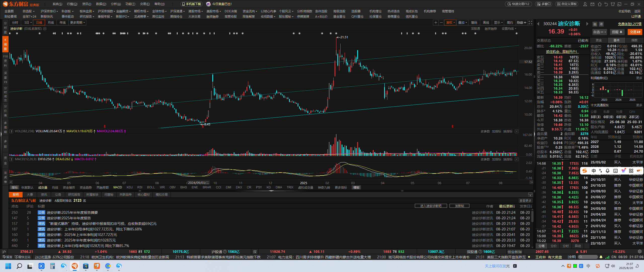The width and height of the screenshot is (644, 272).
Task: Switch chart to 月线 period
Action: click(51, 23)
